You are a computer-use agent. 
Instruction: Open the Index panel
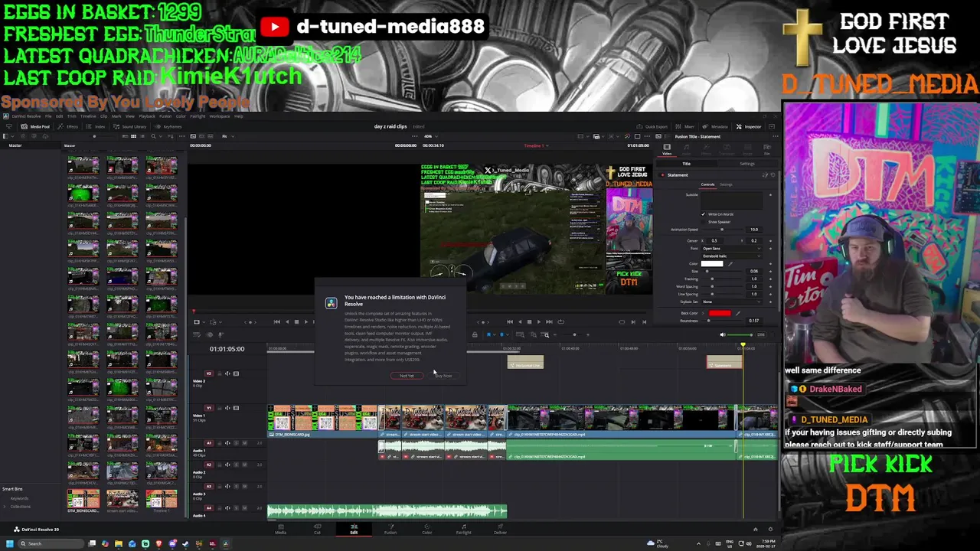(x=96, y=126)
